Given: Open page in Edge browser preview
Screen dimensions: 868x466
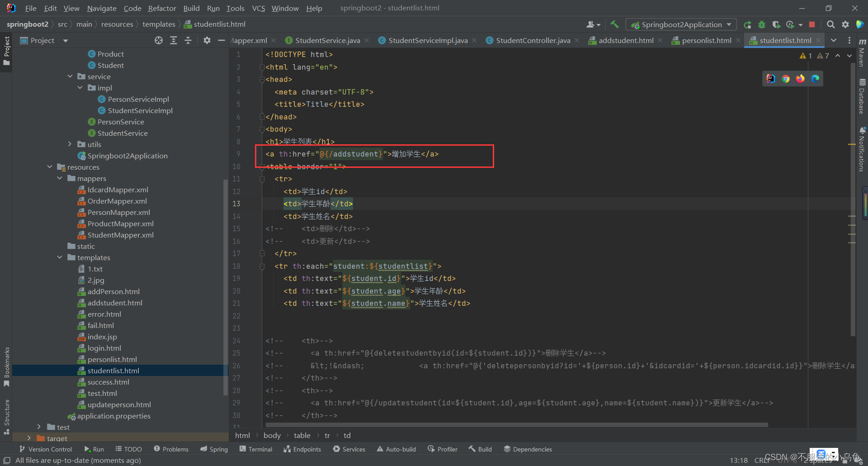Looking at the screenshot, I should point(815,79).
